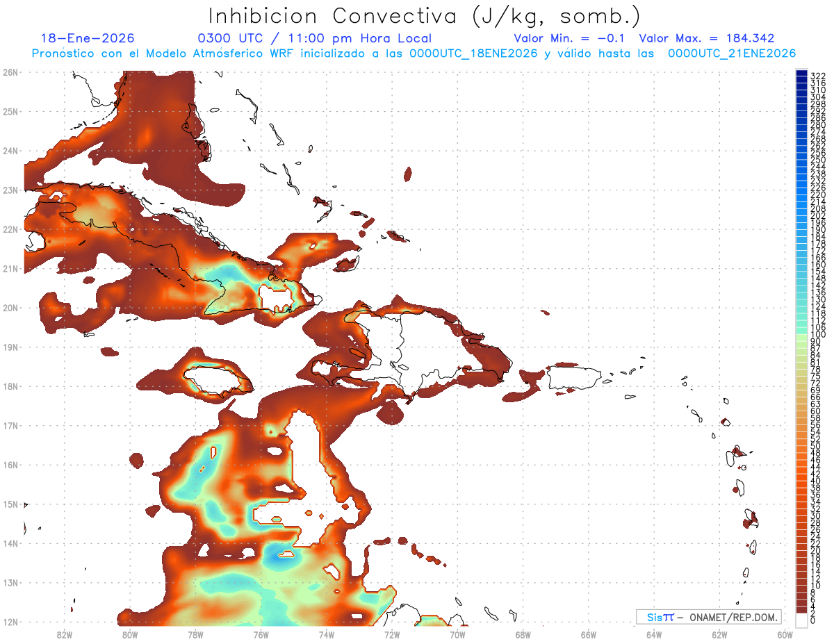The height and width of the screenshot is (644, 834).
Task: Click the 'Pronóstico con el Modelo Atmosférico WRF' line
Action: tap(414, 53)
